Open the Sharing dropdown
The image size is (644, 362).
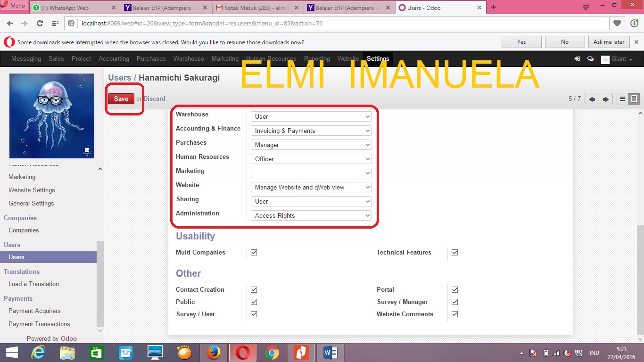pos(311,201)
